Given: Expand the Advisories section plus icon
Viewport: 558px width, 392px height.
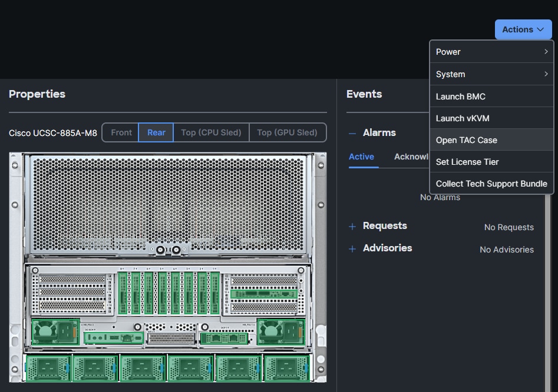Looking at the screenshot, I should click(x=352, y=248).
